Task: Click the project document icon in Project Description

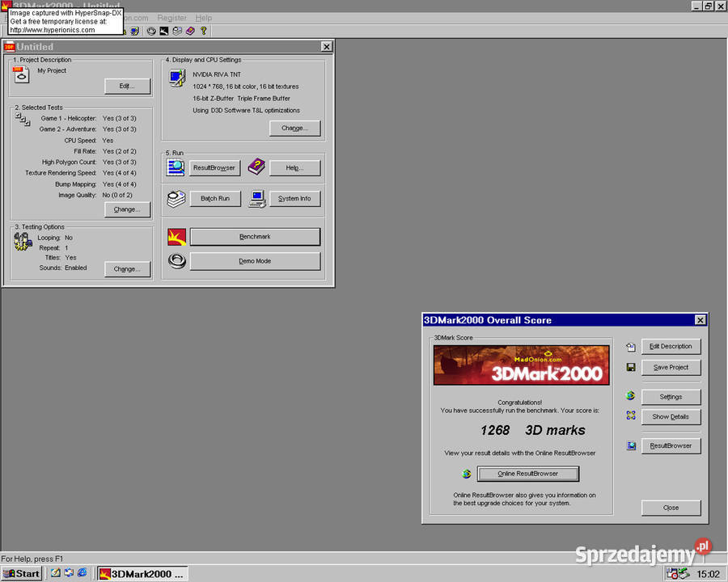Action: [x=21, y=74]
